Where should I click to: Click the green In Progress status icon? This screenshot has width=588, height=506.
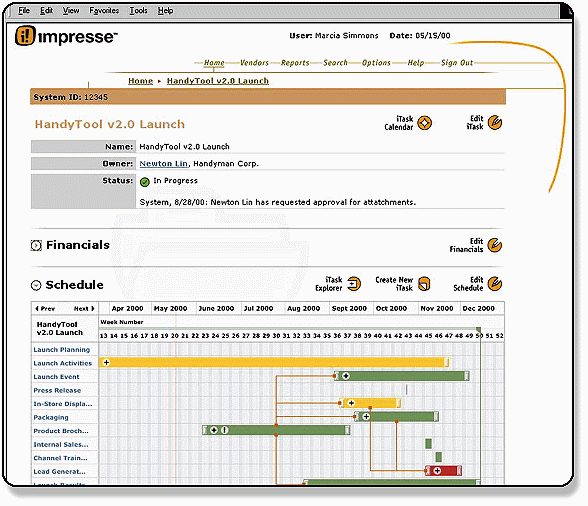tap(145, 182)
